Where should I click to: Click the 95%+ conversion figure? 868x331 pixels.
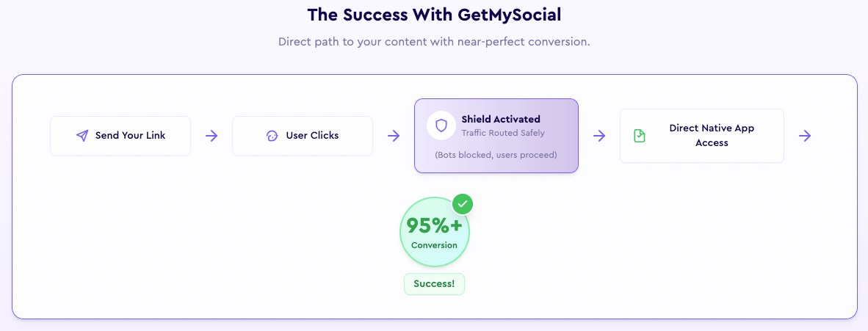click(x=435, y=225)
